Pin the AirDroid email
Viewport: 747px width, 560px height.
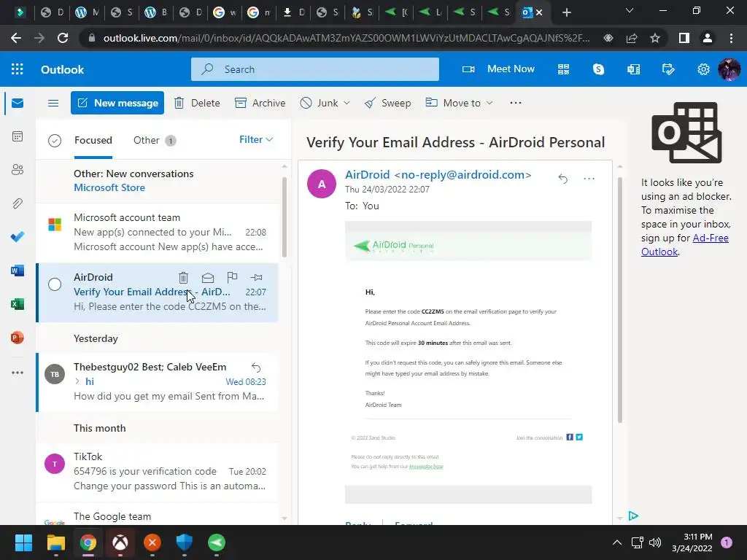coord(256,277)
